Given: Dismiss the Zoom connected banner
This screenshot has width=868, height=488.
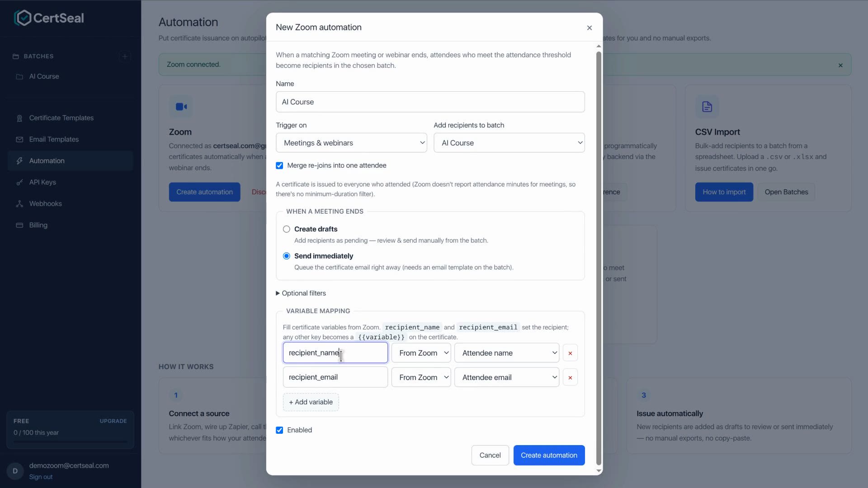Looking at the screenshot, I should click(x=840, y=65).
